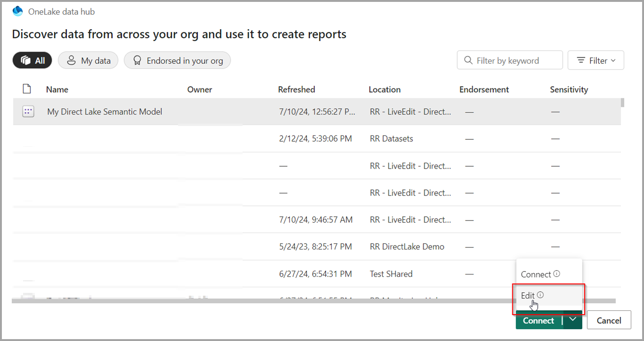
Task: Click the refreshed time 5/24/23, 8:25:17 PM
Action: 316,247
